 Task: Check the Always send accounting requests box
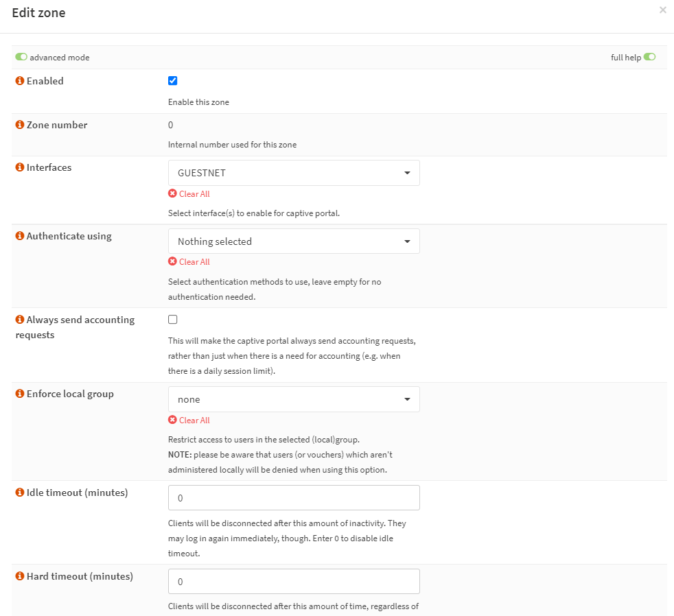(173, 320)
